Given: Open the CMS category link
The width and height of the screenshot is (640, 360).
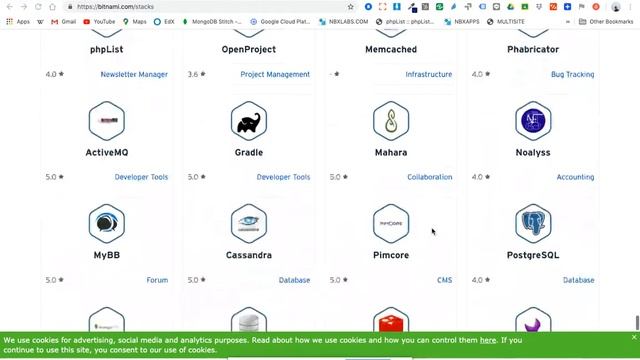Looking at the screenshot, I should click(444, 280).
